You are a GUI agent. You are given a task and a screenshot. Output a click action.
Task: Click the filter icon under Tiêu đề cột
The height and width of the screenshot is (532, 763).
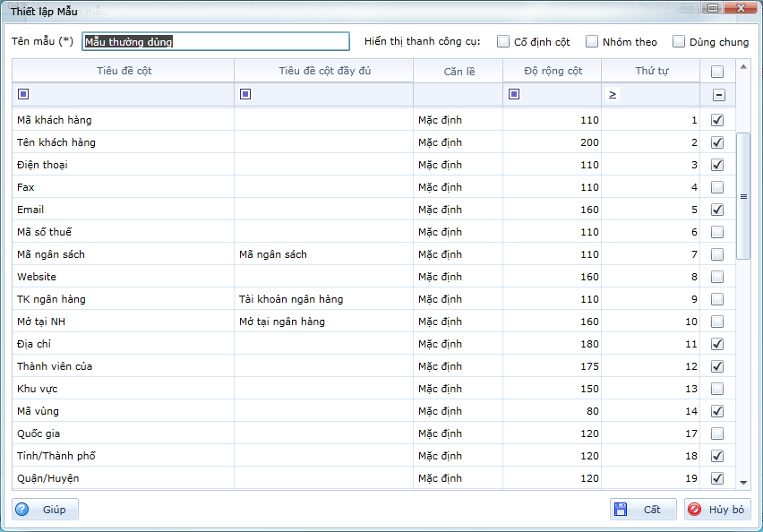23,94
